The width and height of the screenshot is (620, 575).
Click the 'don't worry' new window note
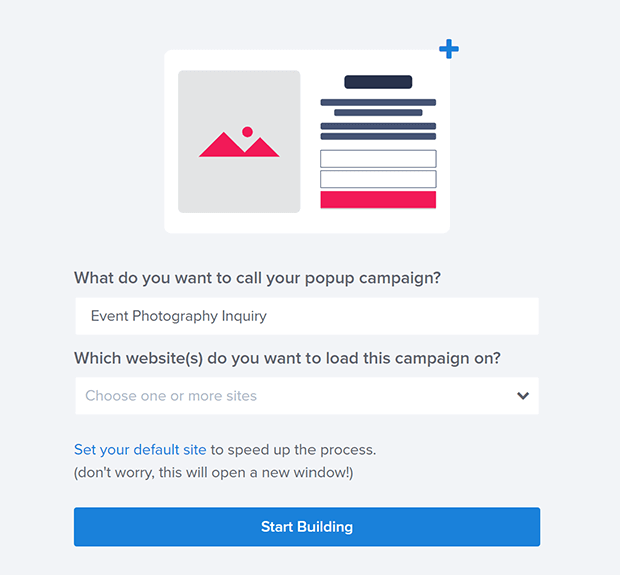pos(214,473)
